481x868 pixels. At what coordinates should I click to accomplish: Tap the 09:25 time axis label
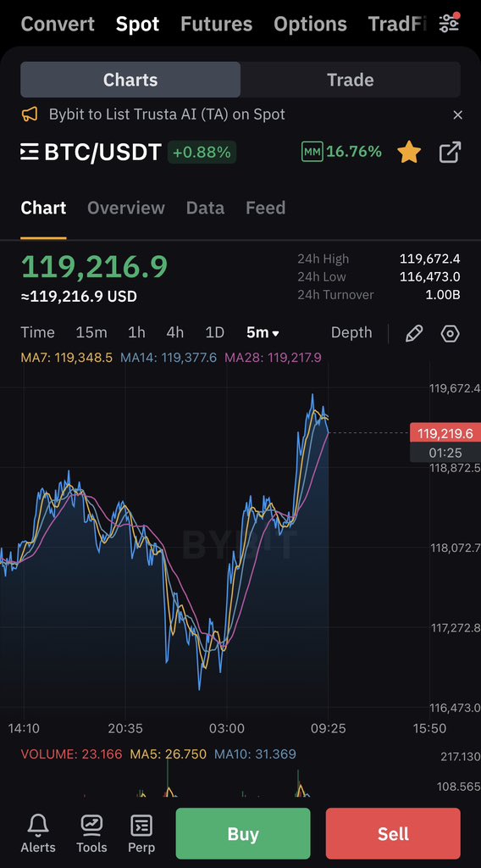click(x=329, y=728)
